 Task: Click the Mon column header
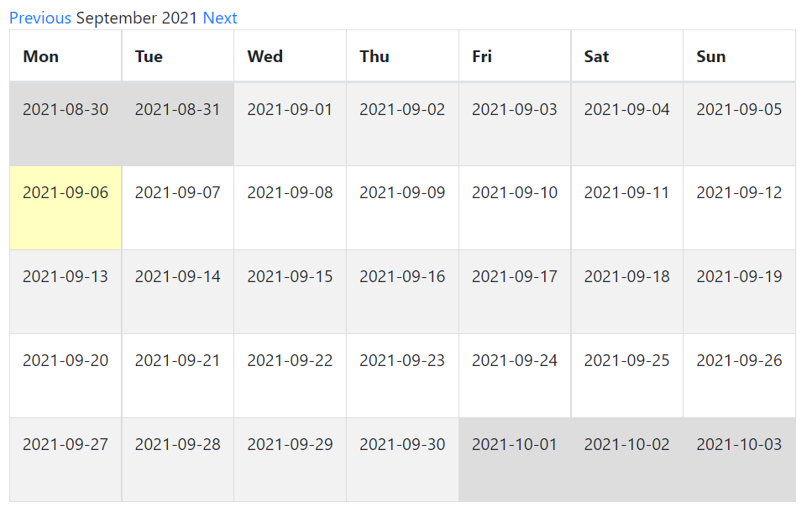[x=41, y=57]
